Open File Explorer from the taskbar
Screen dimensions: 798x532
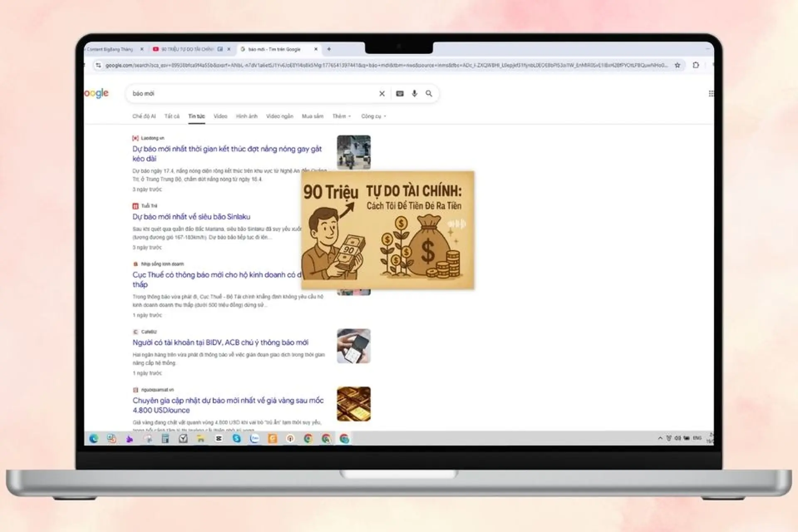click(x=201, y=438)
